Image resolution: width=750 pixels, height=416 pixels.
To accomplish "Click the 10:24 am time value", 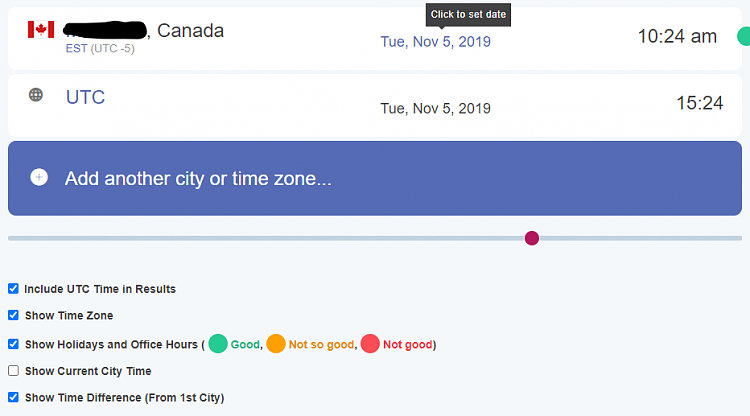I will [677, 36].
